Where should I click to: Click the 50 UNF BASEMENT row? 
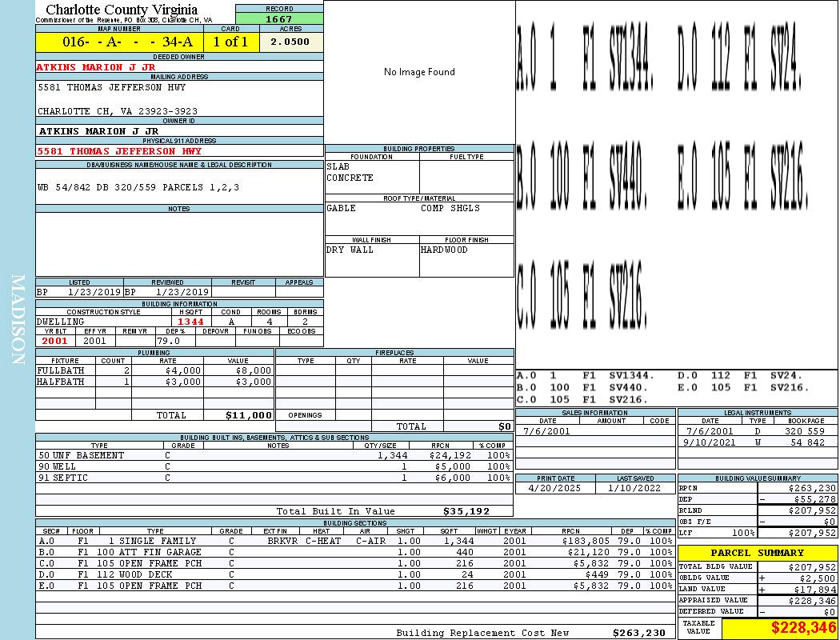click(274, 455)
